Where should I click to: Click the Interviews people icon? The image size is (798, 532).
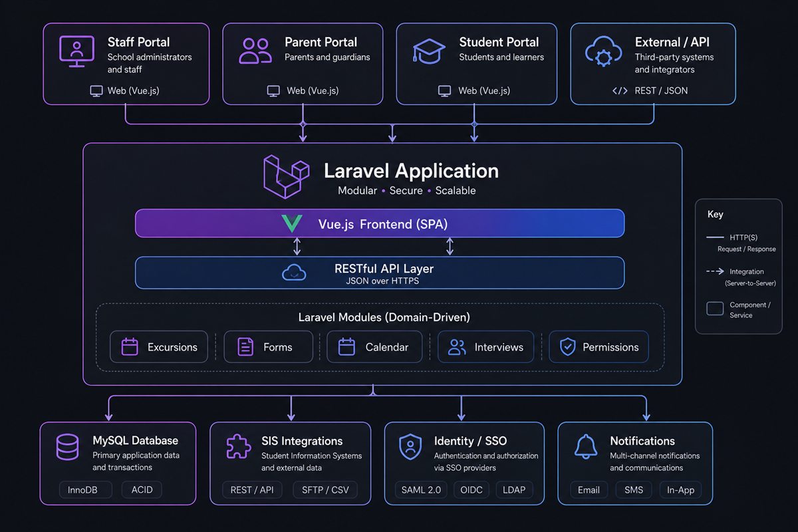pos(457,346)
